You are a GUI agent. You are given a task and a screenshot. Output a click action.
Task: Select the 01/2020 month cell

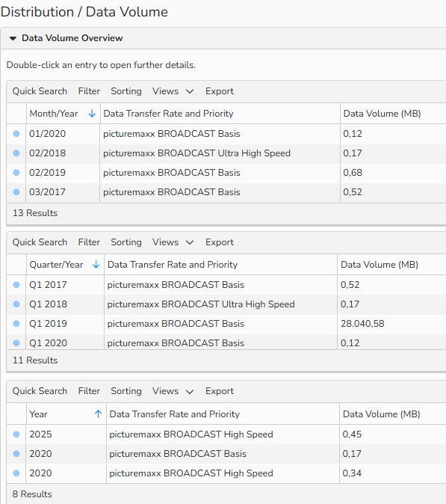48,134
